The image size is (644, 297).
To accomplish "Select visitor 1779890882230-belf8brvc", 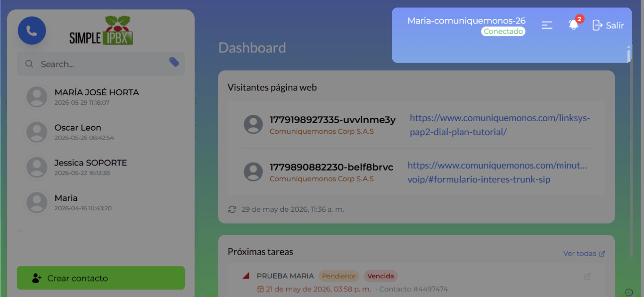I will (331, 167).
